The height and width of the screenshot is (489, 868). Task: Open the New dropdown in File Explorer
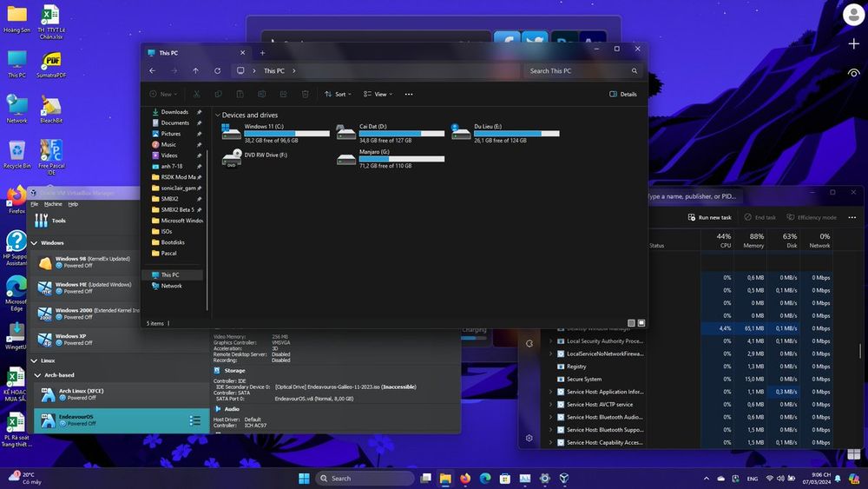coord(163,94)
